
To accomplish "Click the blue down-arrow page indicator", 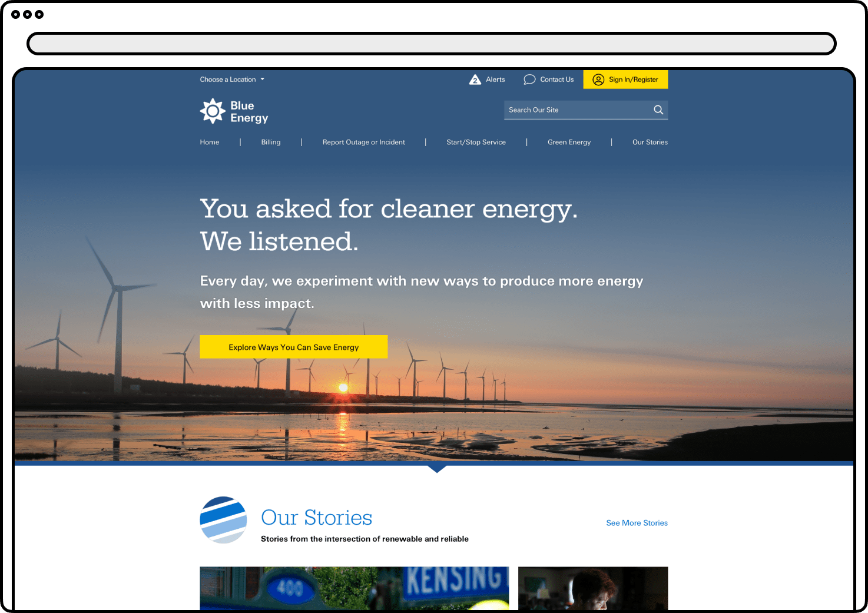I will pos(437,468).
